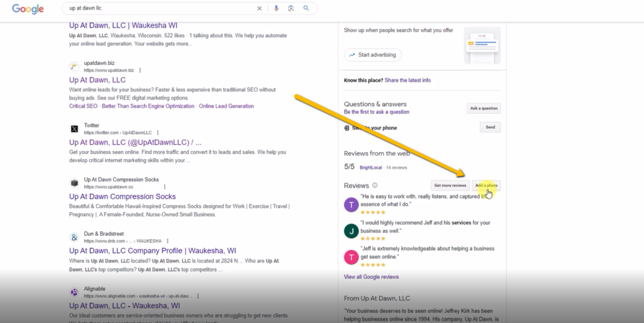
Task: Open more options for upatdawn.biz result
Action: point(140,71)
